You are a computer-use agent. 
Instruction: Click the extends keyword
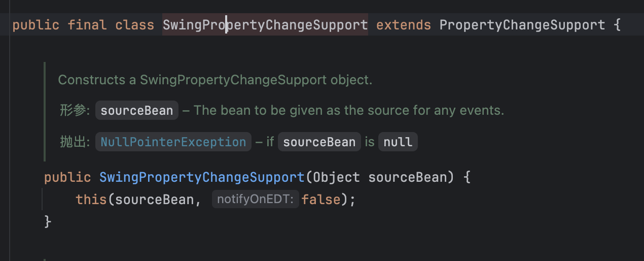(x=404, y=25)
